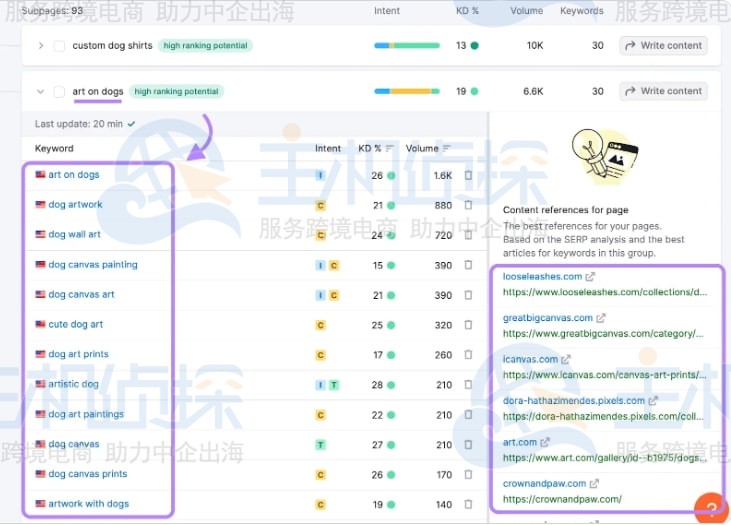Click SERP icon for 'artistic dog' row
The height and width of the screenshot is (525, 731).
click(x=468, y=385)
